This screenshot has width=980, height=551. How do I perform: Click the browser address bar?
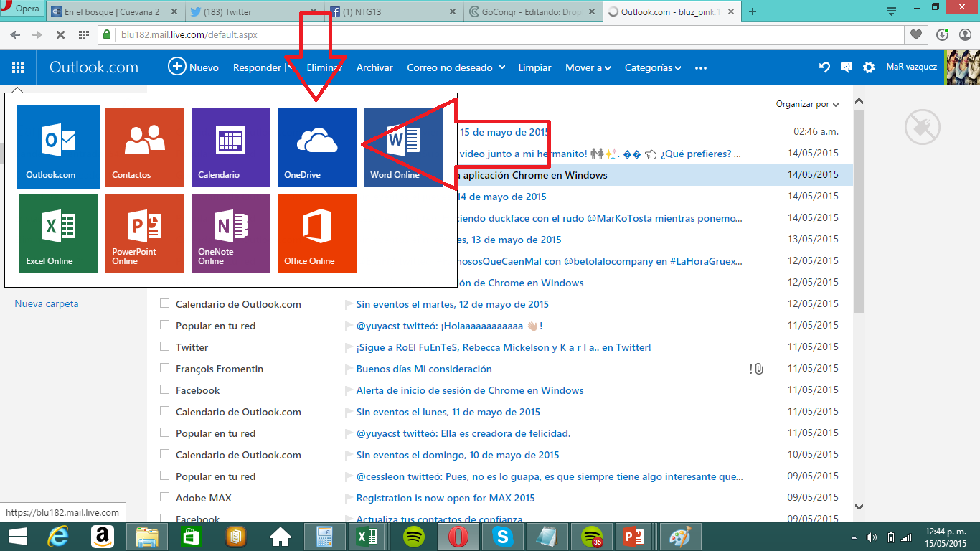point(502,34)
